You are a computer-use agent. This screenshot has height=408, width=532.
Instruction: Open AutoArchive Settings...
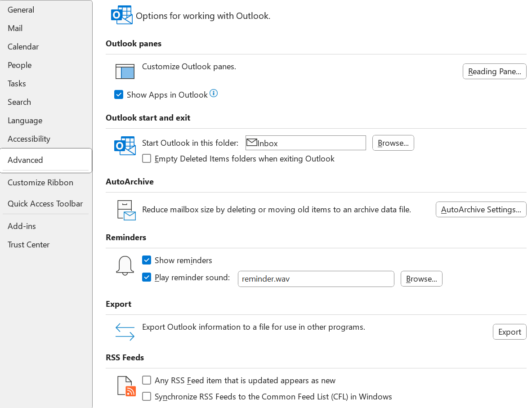481,210
